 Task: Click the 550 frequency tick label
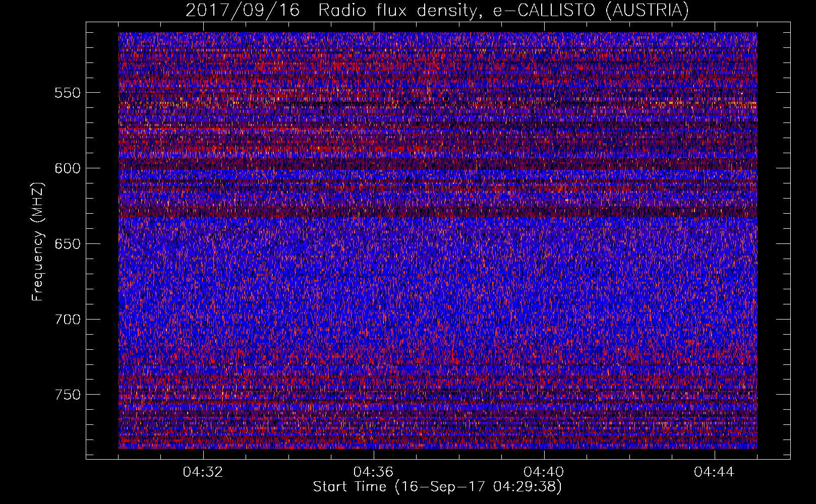tap(68, 93)
